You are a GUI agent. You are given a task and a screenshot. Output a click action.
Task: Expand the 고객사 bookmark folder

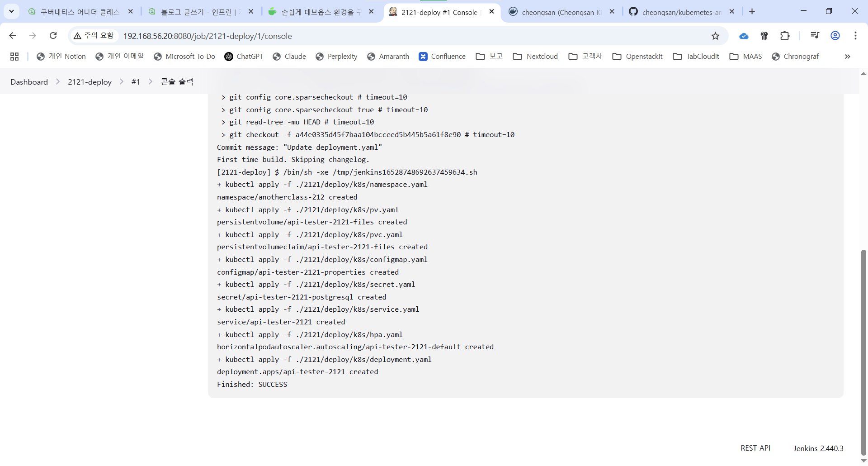[585, 57]
